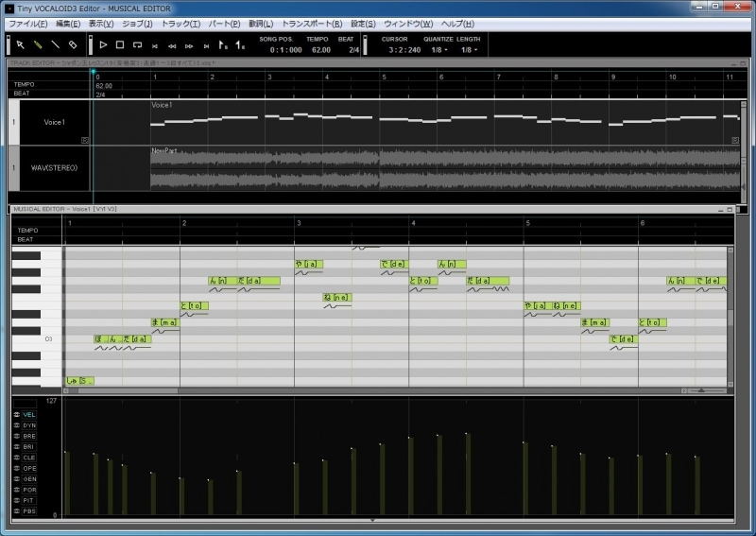Open the トランスポート(R) menu
The image size is (756, 536).
pos(312,24)
